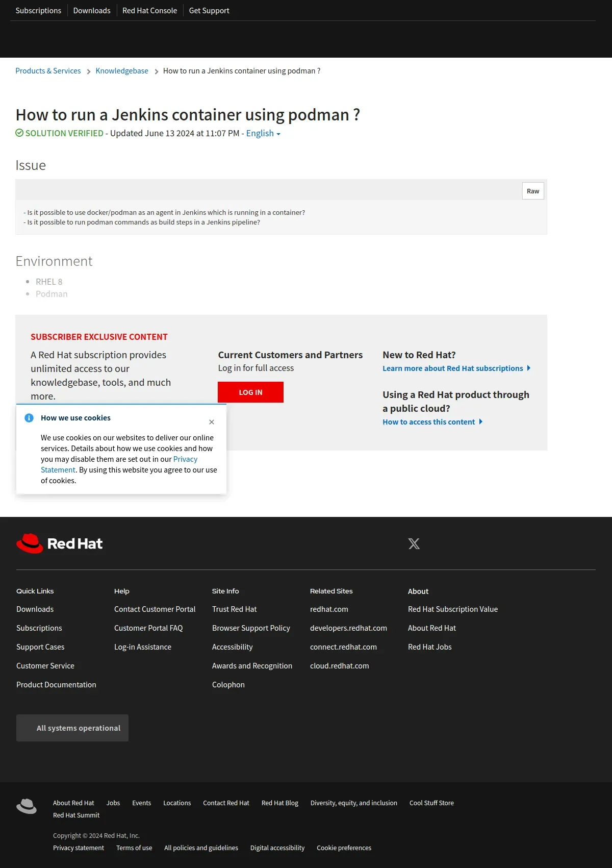Open Locations link in bottom bar
612x868 pixels.
coord(177,803)
